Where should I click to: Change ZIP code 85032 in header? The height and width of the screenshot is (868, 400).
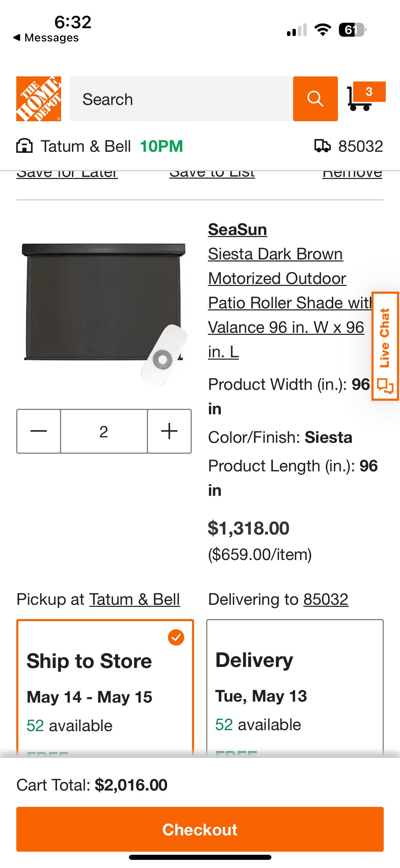pyautogui.click(x=360, y=146)
